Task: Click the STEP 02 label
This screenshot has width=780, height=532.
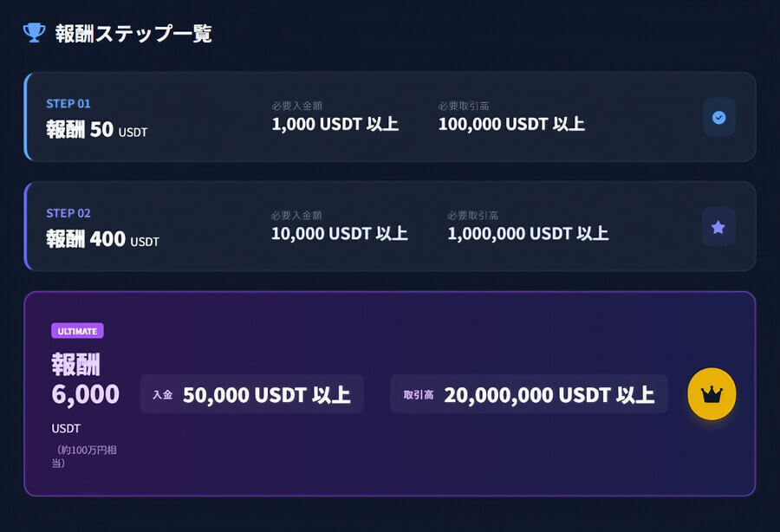Action: pyautogui.click(x=68, y=213)
